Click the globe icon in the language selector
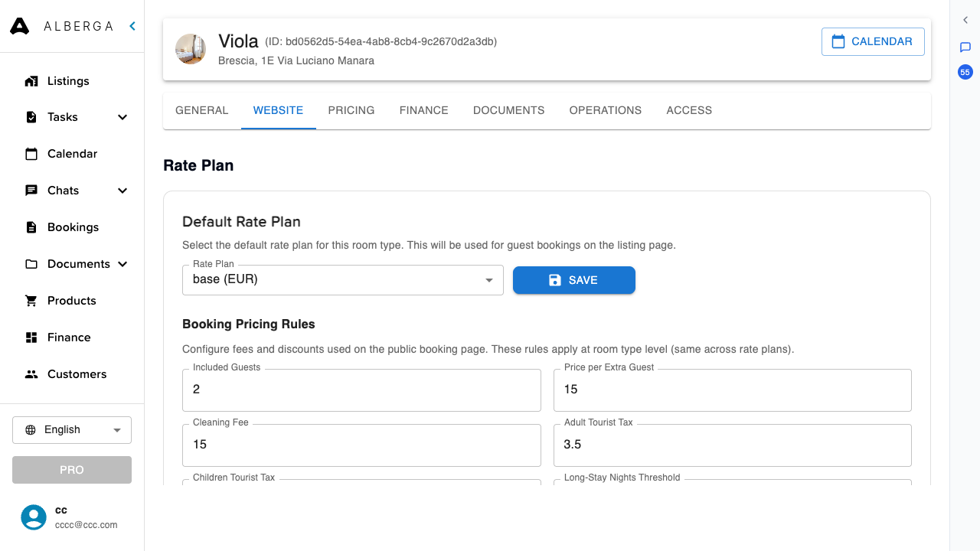The width and height of the screenshot is (980, 551). tap(31, 430)
